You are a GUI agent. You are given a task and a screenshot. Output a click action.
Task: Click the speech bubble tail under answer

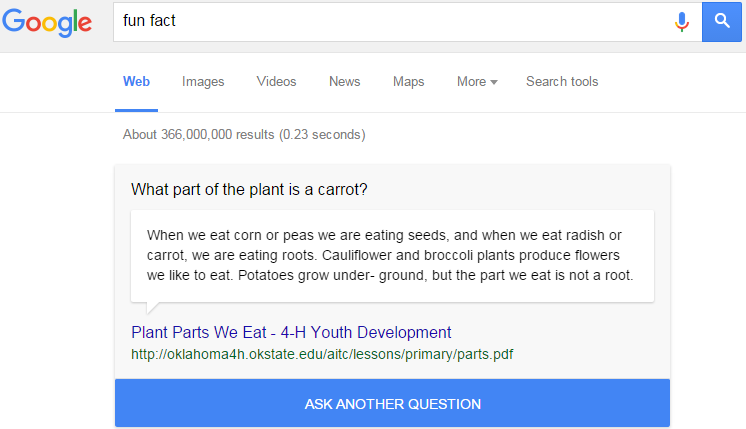point(152,308)
